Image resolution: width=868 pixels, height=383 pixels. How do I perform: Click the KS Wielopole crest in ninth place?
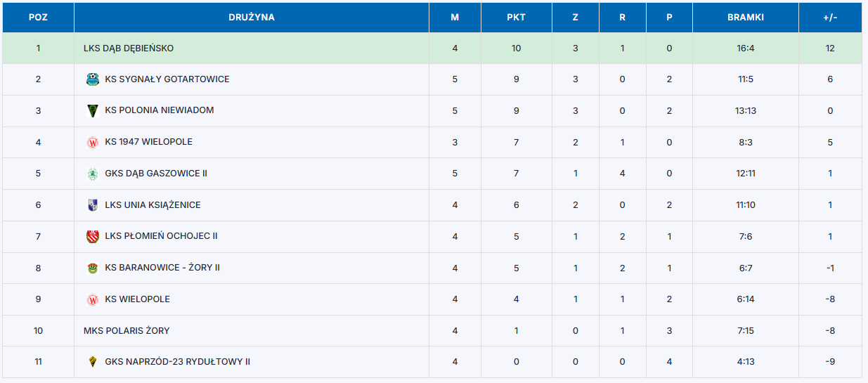click(x=92, y=299)
